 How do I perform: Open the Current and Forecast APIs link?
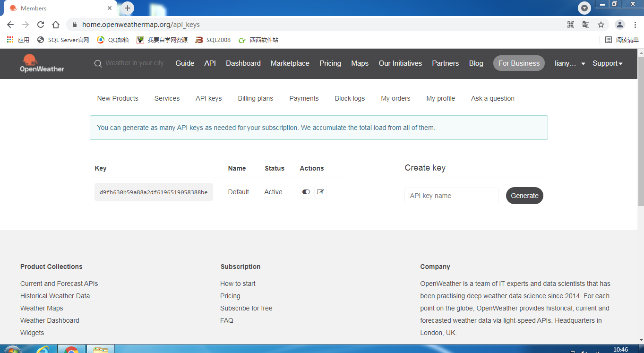pyautogui.click(x=59, y=284)
